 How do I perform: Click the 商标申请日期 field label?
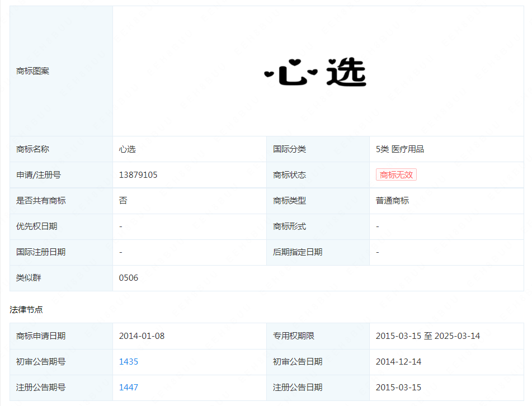[x=41, y=336]
